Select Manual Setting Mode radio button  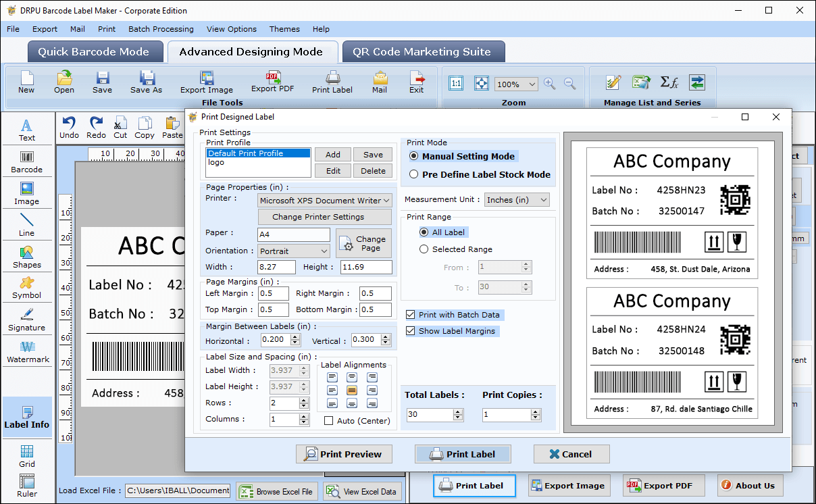(414, 156)
